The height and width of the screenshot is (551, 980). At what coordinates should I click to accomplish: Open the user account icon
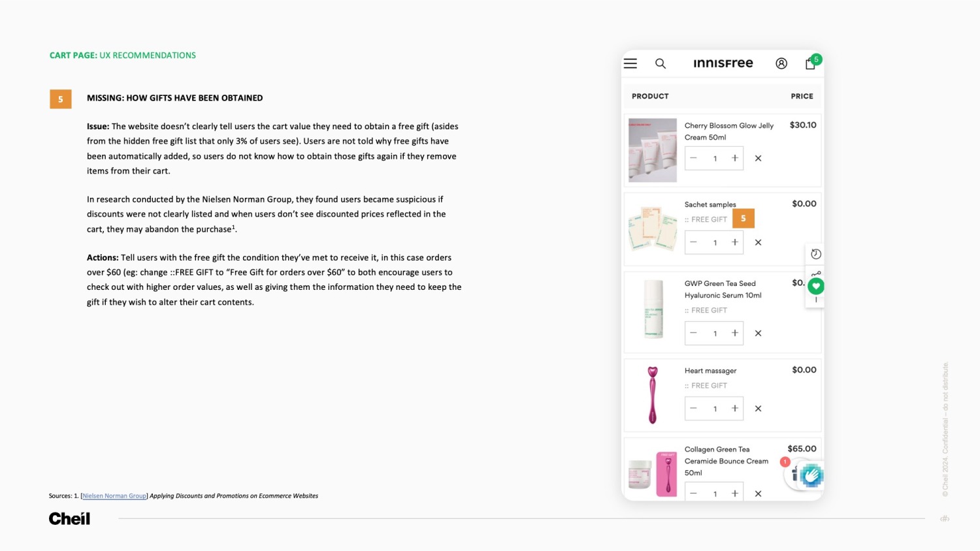point(781,63)
